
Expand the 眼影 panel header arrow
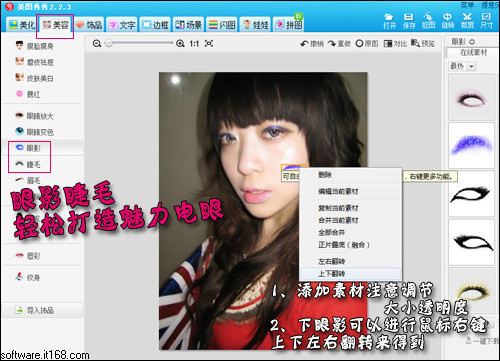[x=472, y=42]
